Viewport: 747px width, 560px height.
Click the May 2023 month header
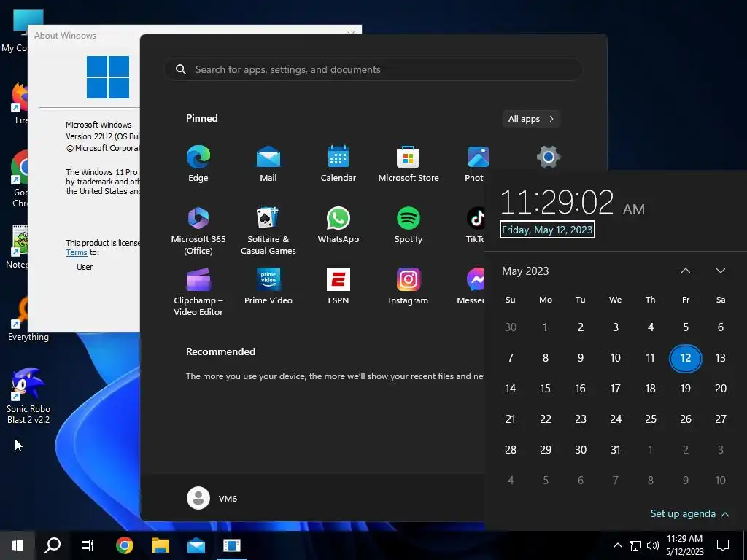click(x=525, y=271)
